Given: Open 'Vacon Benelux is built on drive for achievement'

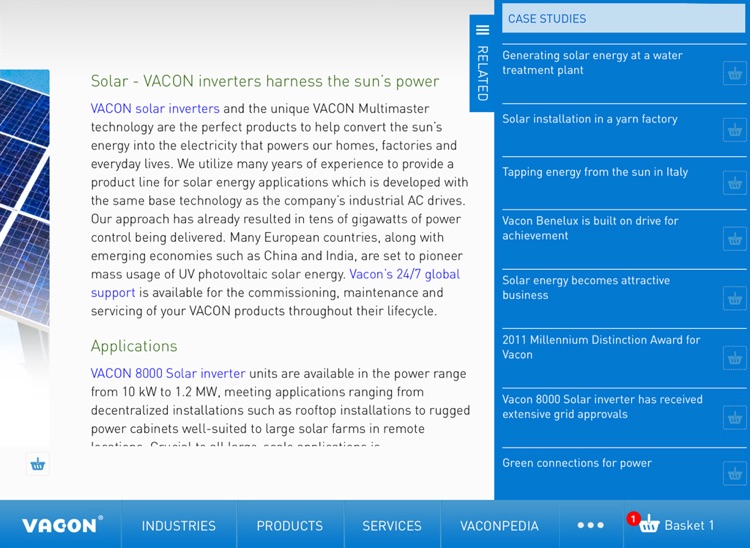Looking at the screenshot, I should [590, 228].
